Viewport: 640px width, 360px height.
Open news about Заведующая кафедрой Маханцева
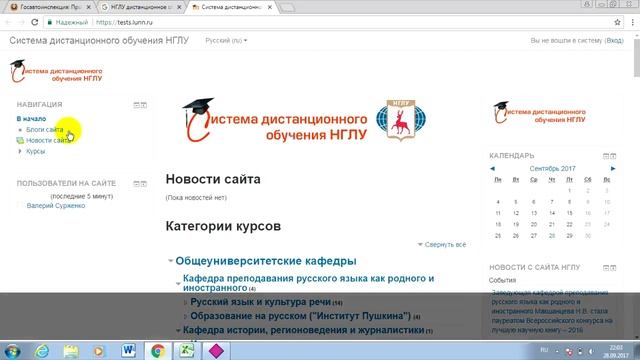(x=552, y=311)
